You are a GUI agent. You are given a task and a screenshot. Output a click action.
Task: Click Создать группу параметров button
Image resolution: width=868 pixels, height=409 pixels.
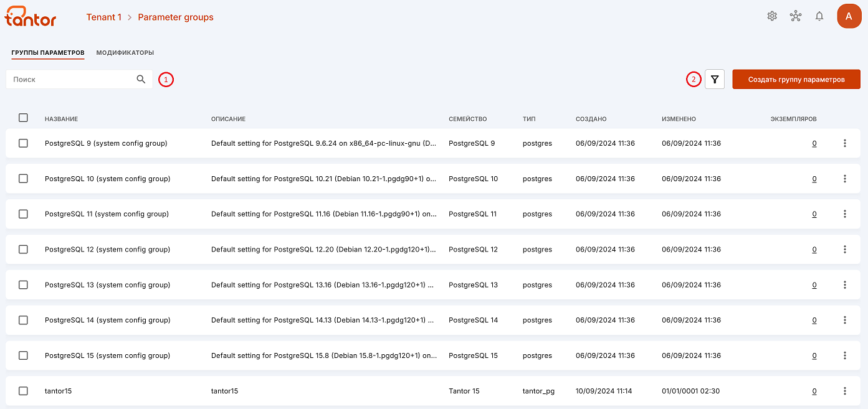click(796, 79)
